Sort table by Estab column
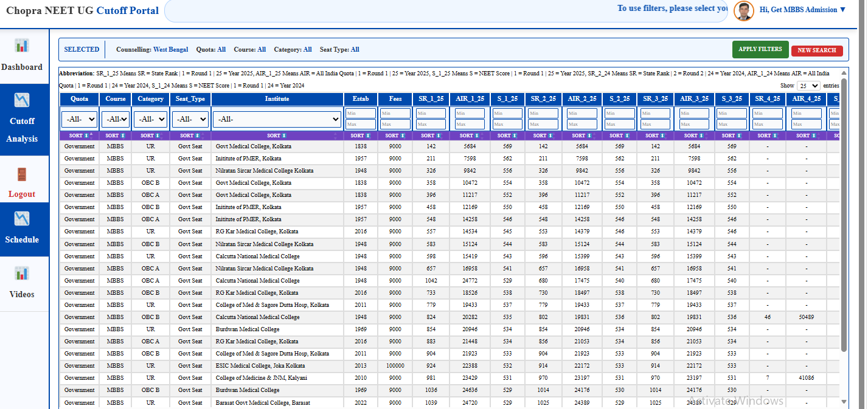 click(x=360, y=136)
